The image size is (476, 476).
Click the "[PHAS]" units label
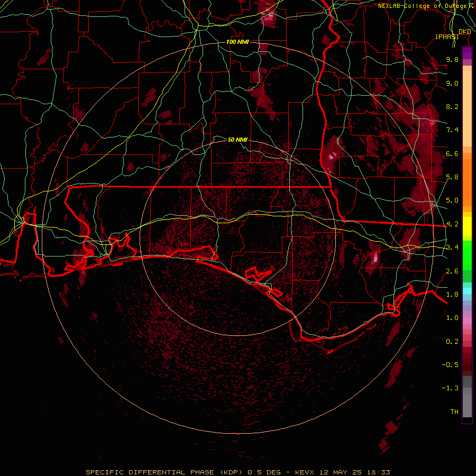coord(447,36)
